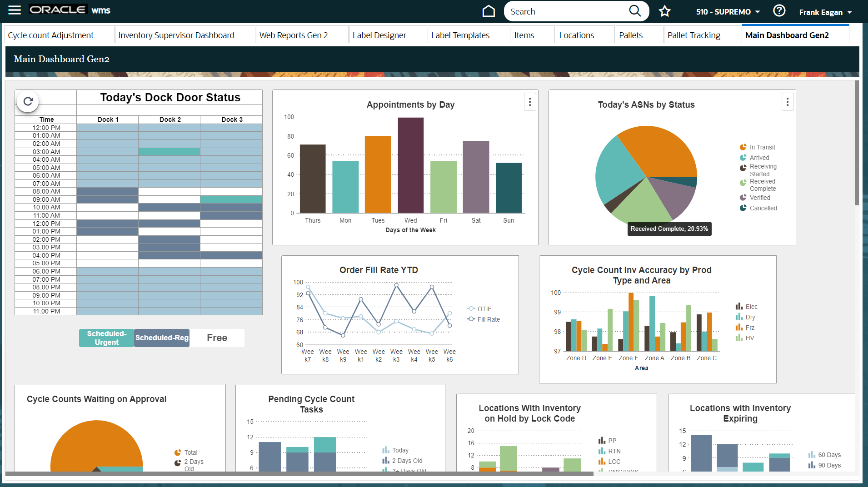Toggle the Dry legend bar icon

tap(739, 317)
